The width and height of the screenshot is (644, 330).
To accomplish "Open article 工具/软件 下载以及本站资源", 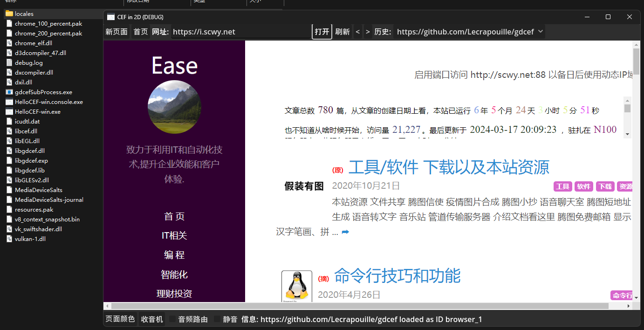I will [x=449, y=167].
